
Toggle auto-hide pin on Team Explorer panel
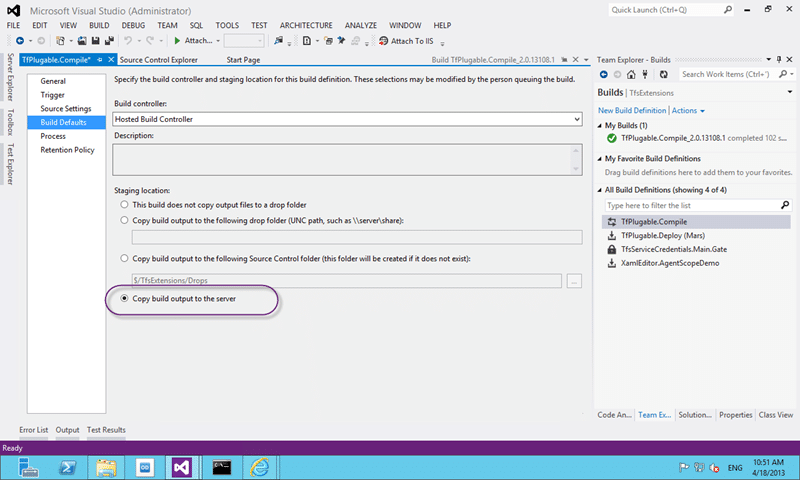coord(779,60)
